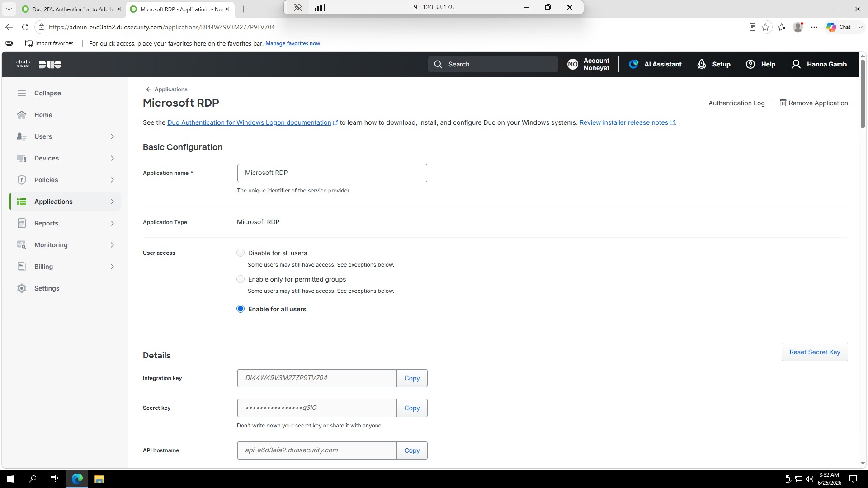This screenshot has width=868, height=488.
Task: Click Manage favorites now link
Action: [x=292, y=43]
